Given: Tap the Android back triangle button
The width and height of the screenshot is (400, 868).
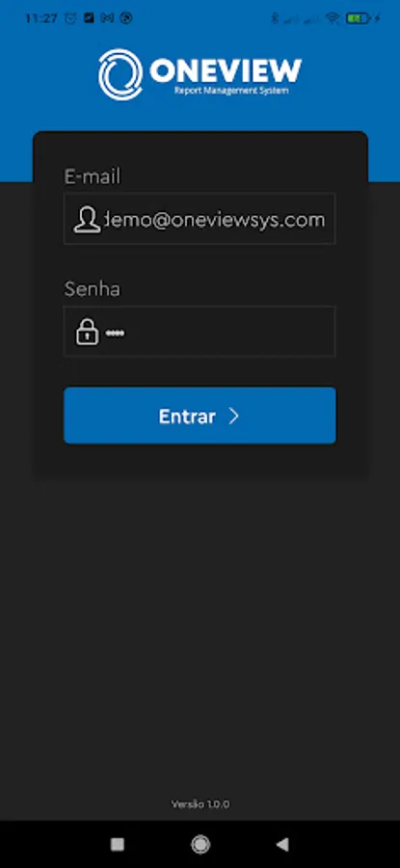Looking at the screenshot, I should [x=282, y=844].
